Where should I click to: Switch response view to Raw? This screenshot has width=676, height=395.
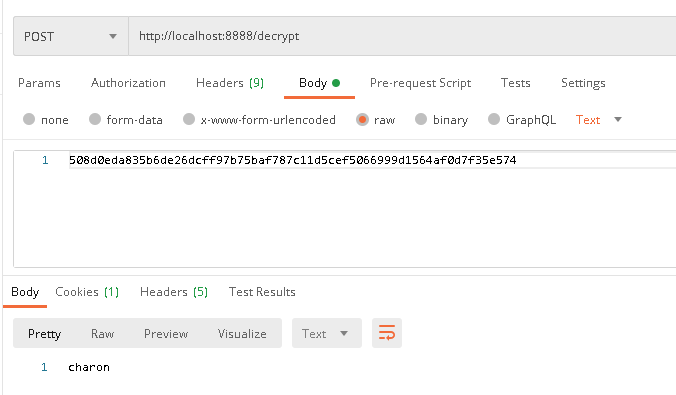point(103,333)
